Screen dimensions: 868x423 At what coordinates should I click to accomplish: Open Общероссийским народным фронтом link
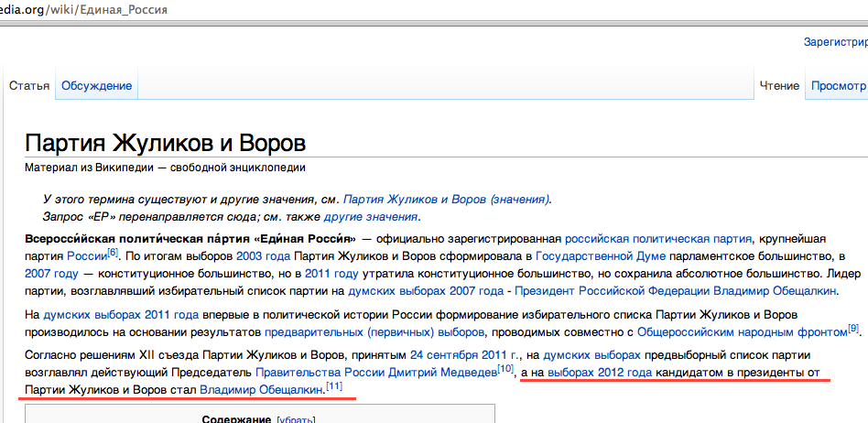click(x=743, y=332)
